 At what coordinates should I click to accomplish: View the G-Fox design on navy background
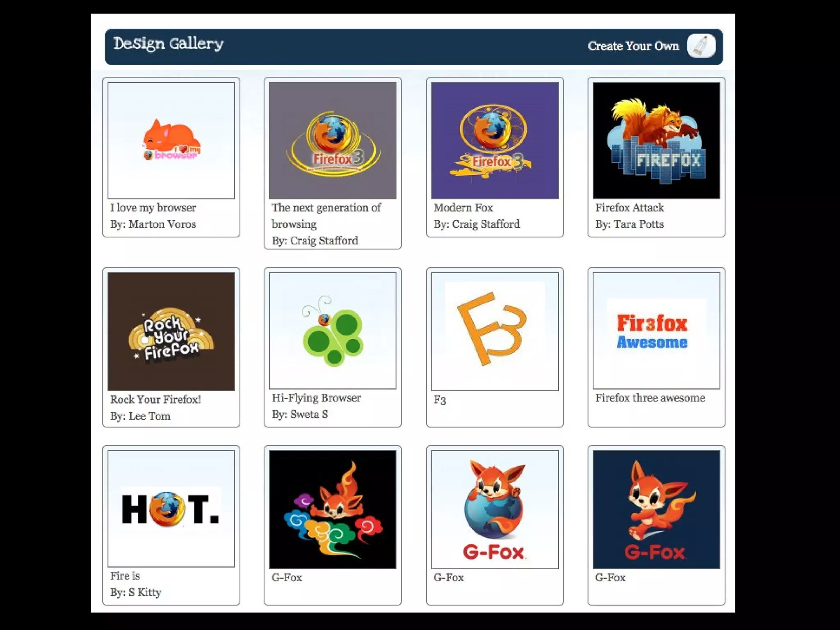pyautogui.click(x=656, y=509)
